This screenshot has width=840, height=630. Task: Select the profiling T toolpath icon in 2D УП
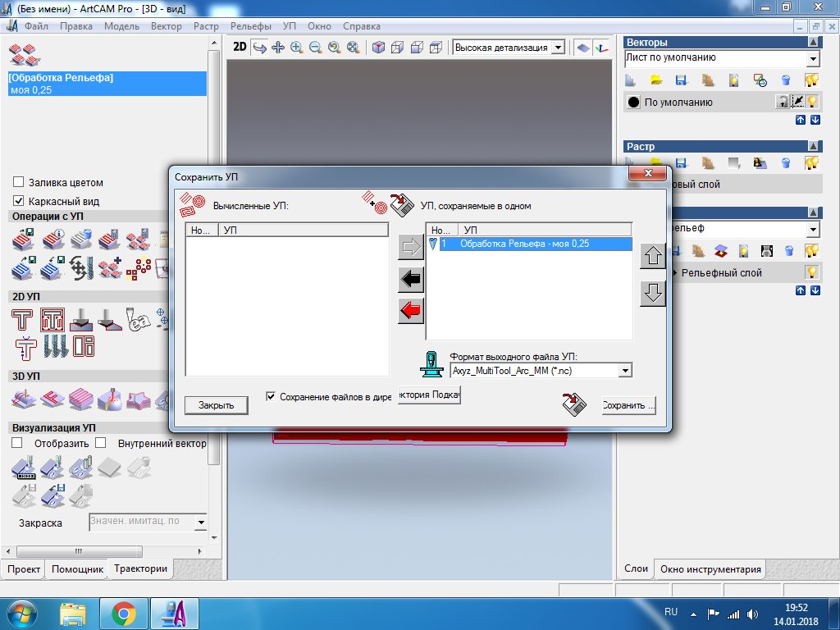pos(22,320)
